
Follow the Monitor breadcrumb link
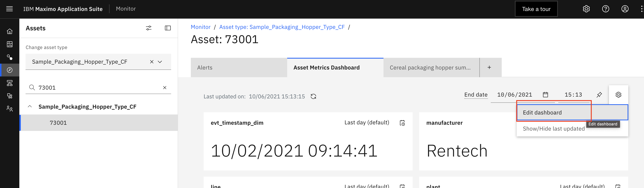click(200, 27)
